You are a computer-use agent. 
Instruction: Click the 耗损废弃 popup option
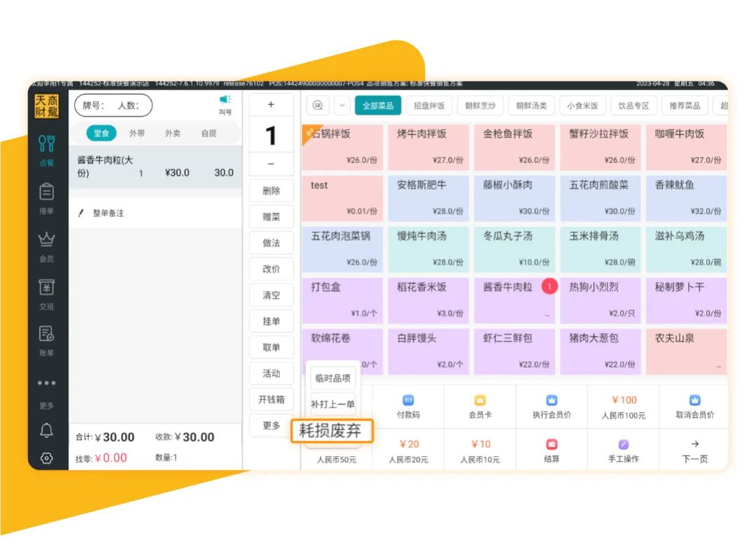333,430
